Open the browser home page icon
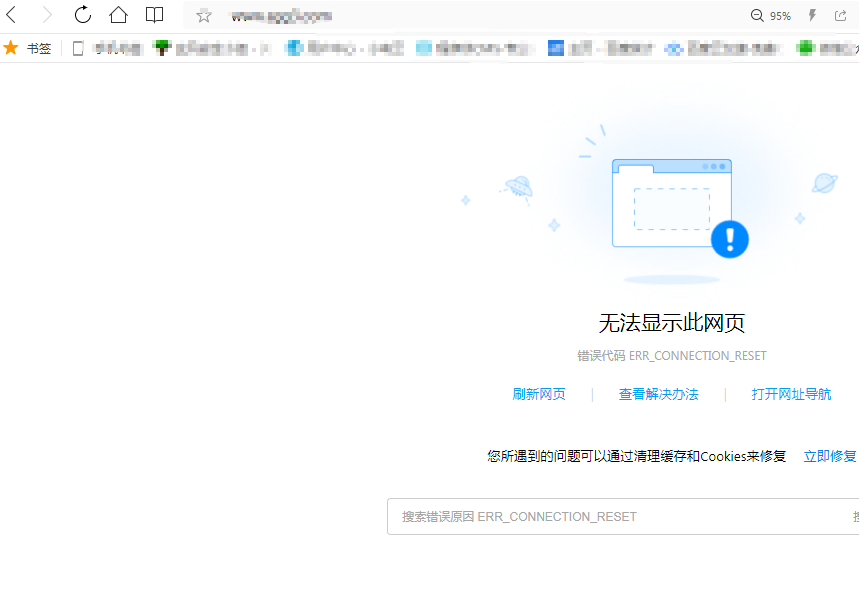This screenshot has width=859, height=603. coord(118,15)
